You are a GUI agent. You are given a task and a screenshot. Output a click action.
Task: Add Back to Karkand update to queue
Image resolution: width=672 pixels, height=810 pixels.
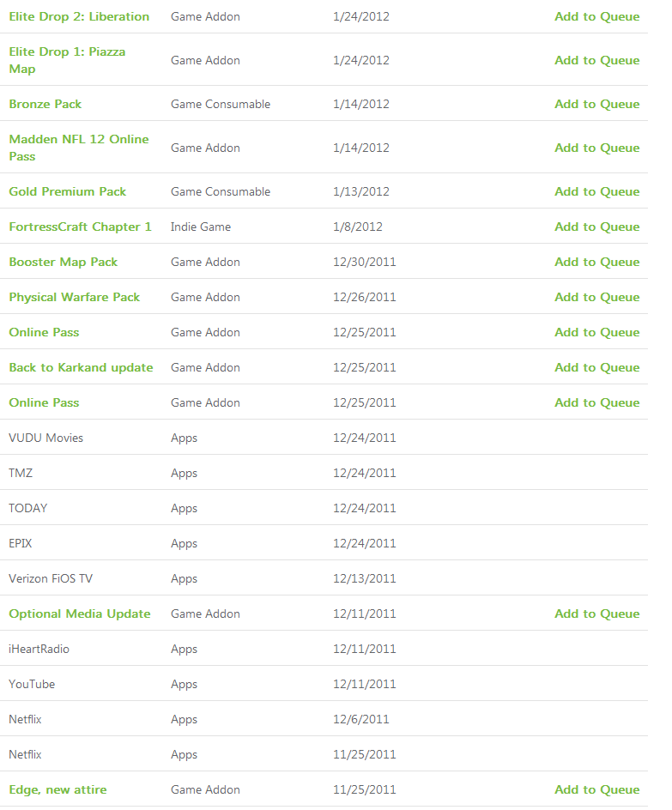tap(597, 367)
